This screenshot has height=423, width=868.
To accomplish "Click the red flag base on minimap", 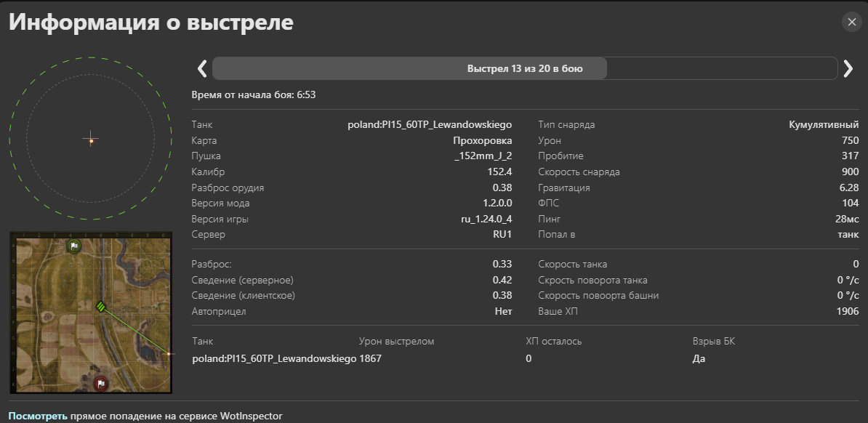I will (101, 383).
